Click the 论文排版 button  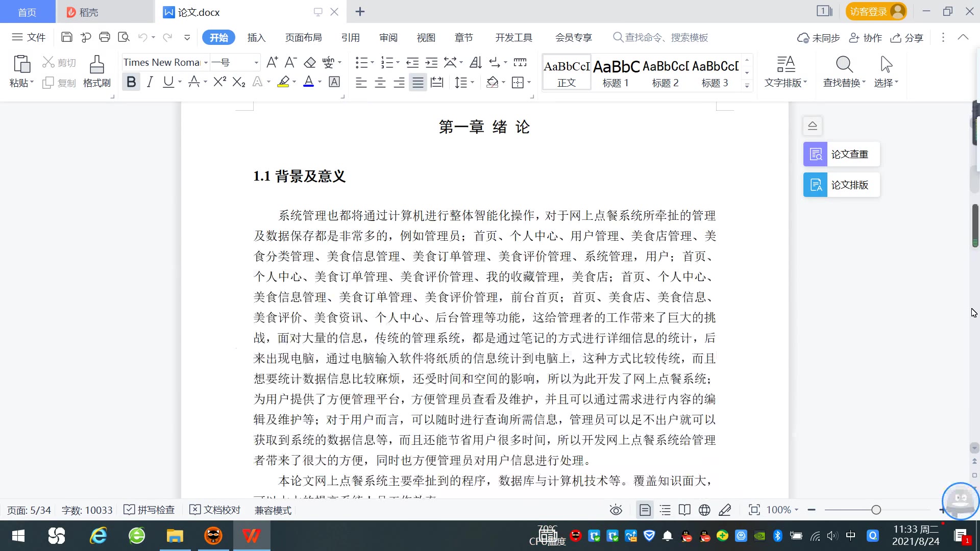(x=841, y=185)
